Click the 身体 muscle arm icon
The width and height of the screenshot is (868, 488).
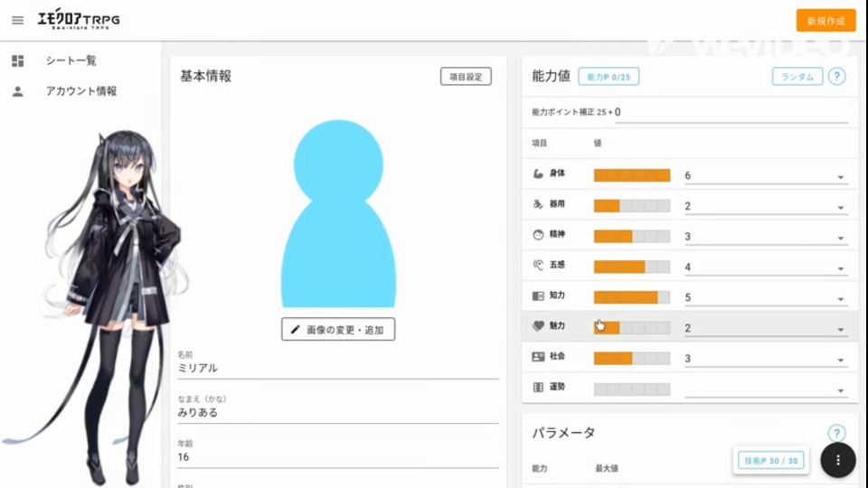(537, 174)
